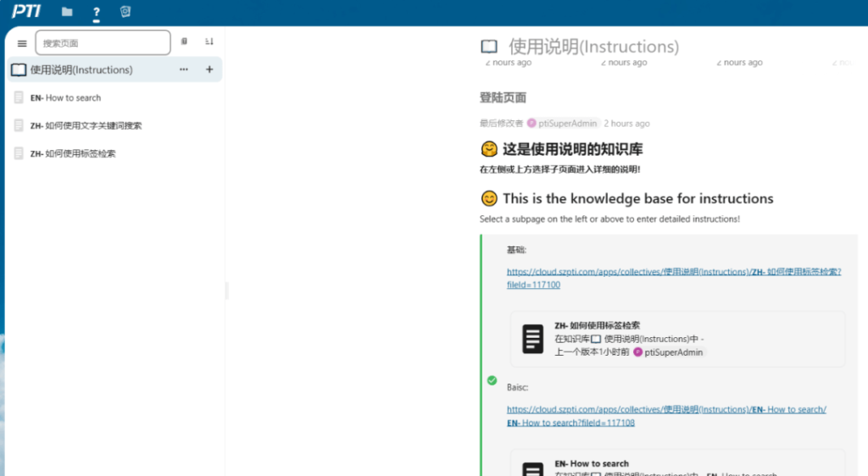The height and width of the screenshot is (476, 868).
Task: Click the question mark Collectives icon
Action: point(97,13)
